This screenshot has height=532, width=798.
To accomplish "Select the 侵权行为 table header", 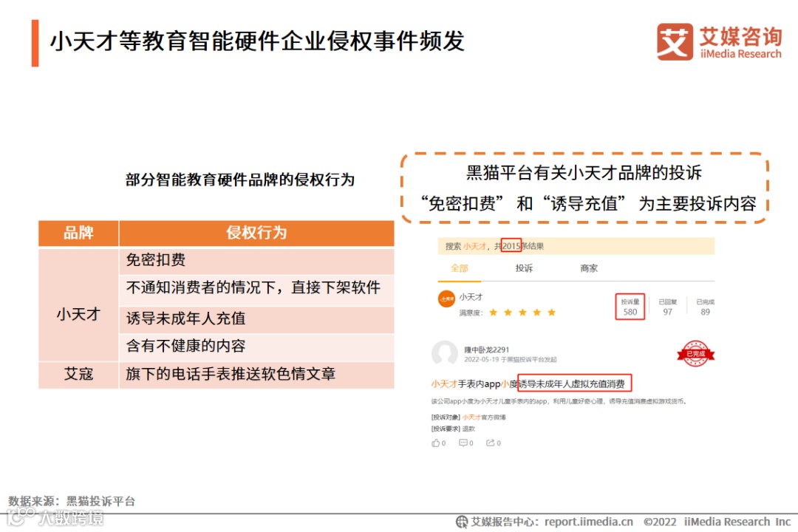I will pyautogui.click(x=256, y=233).
